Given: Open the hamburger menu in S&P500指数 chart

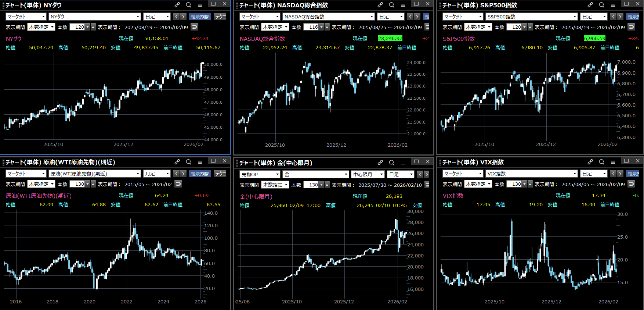Looking at the screenshot, I should pos(613,5).
